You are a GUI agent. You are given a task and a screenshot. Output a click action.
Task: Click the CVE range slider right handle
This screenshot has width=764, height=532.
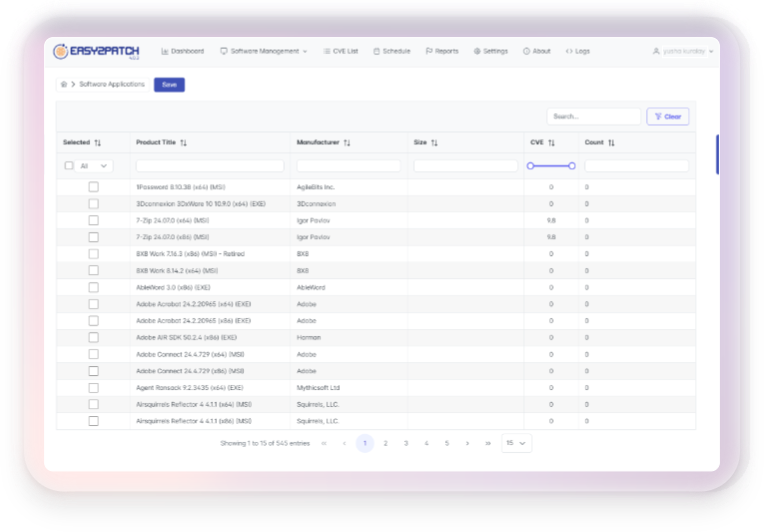(x=572, y=166)
